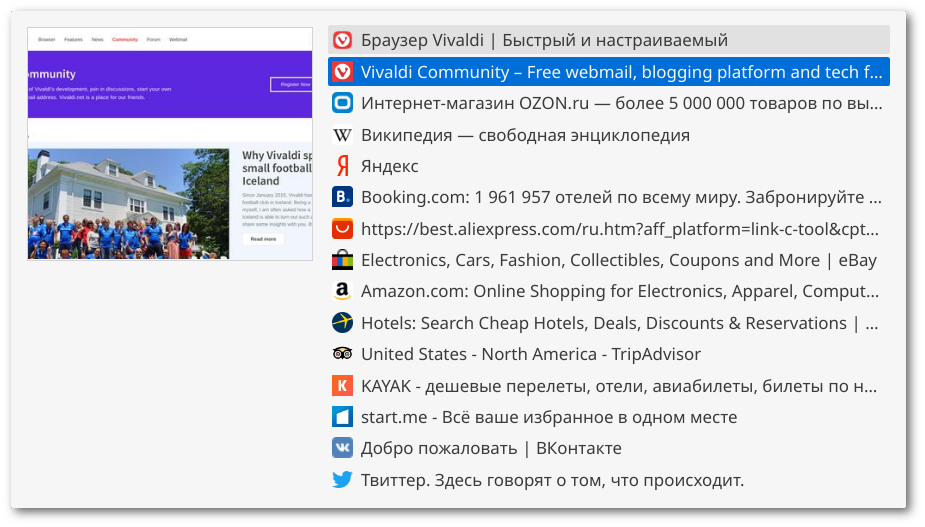The width and height of the screenshot is (925, 527).
Task: Click Register Now button in preview
Action: (293, 84)
